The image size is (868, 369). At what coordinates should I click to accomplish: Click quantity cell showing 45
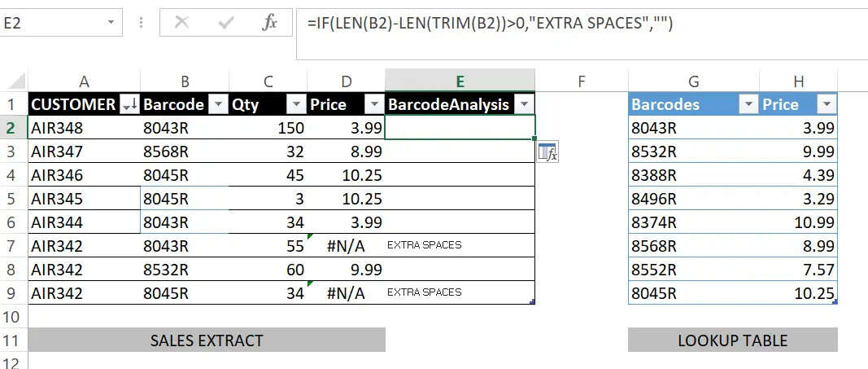(x=268, y=175)
